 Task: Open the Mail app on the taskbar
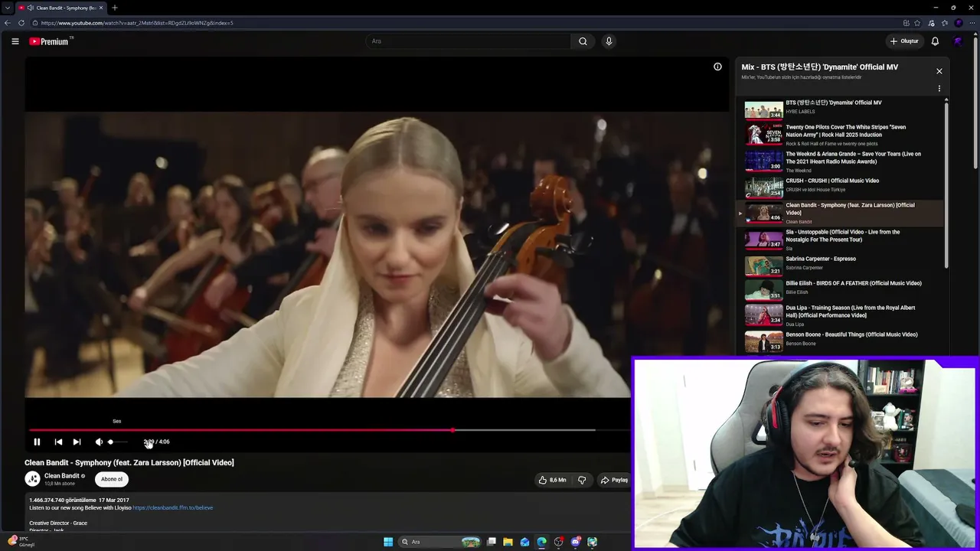point(524,542)
